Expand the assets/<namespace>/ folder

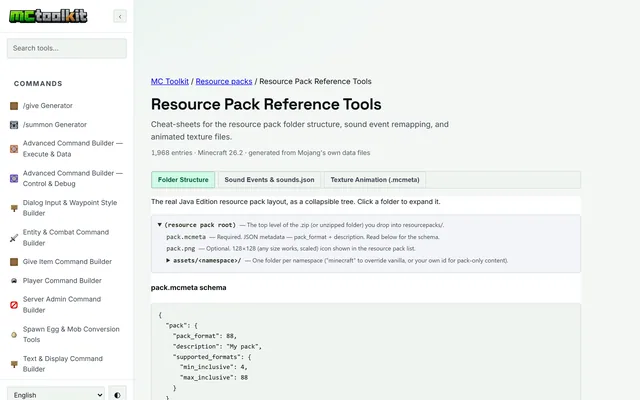coord(168,260)
